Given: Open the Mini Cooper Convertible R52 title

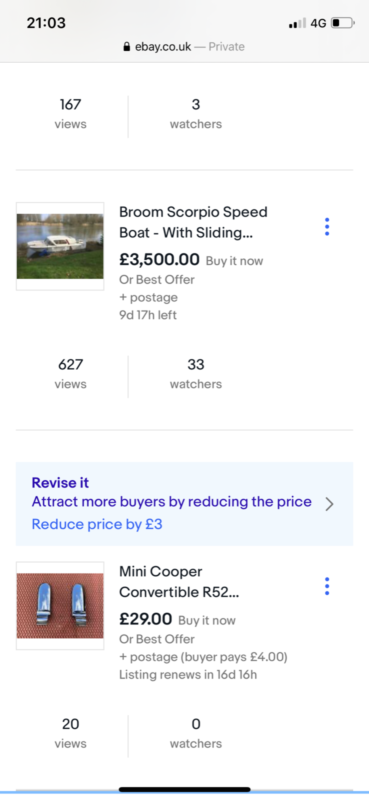Looking at the screenshot, I should (x=179, y=582).
